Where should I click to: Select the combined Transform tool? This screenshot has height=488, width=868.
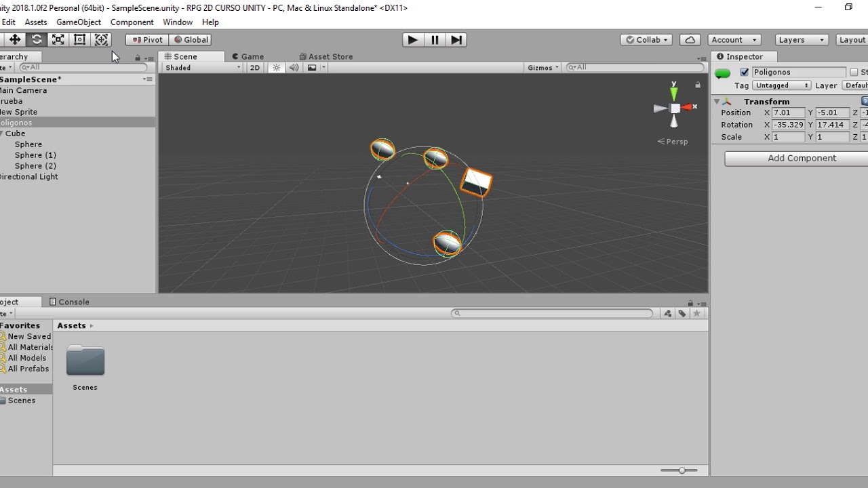101,40
